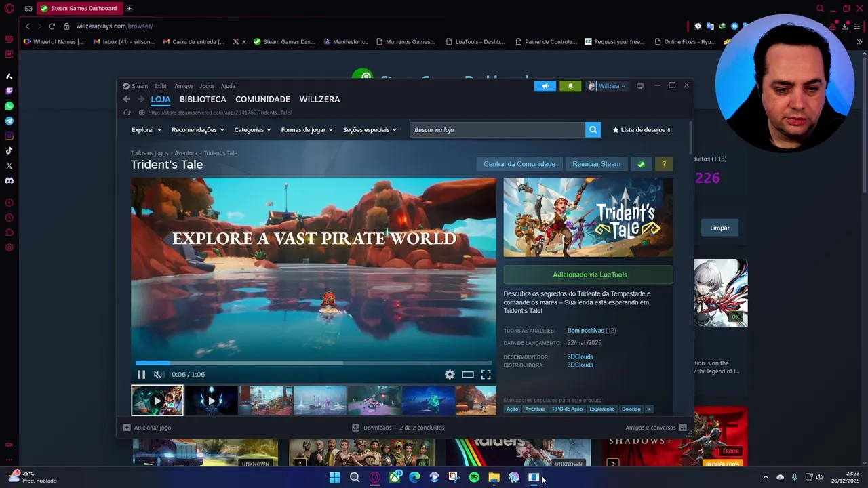The height and width of the screenshot is (488, 868).
Task: Switch to the COMUNIDADE tab
Action: point(262,99)
